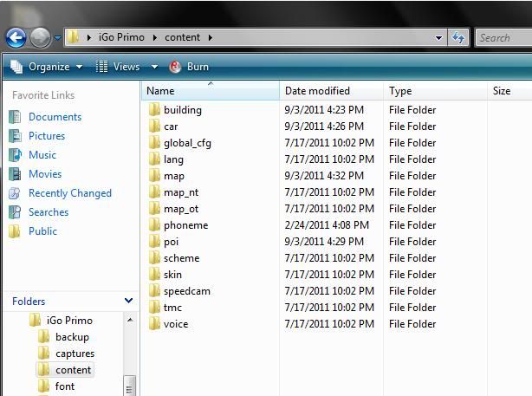Select the building folder icon

(154, 110)
